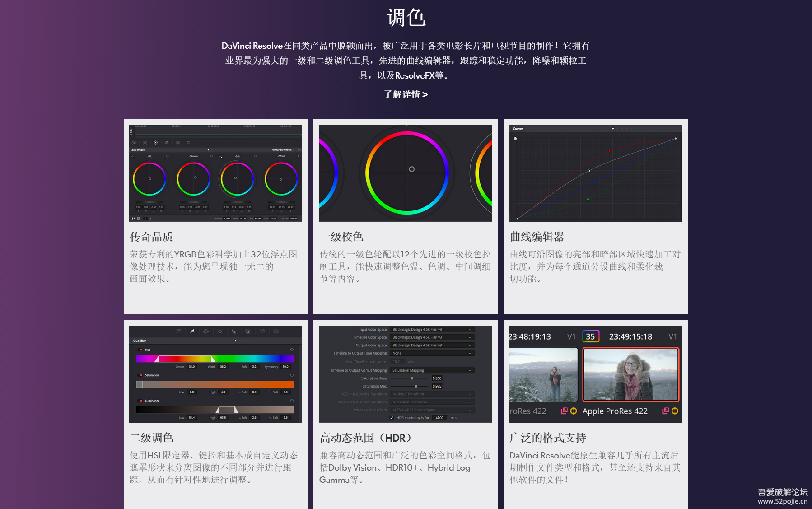Click the 传奇品质 card title

[x=151, y=237]
